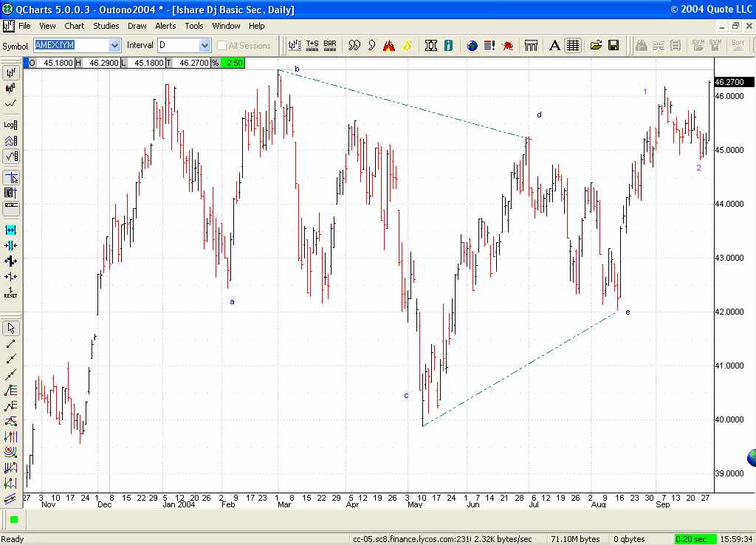Click horizontal expand zoom icon
Viewport: 756px width, 545px height.
[x=10, y=230]
